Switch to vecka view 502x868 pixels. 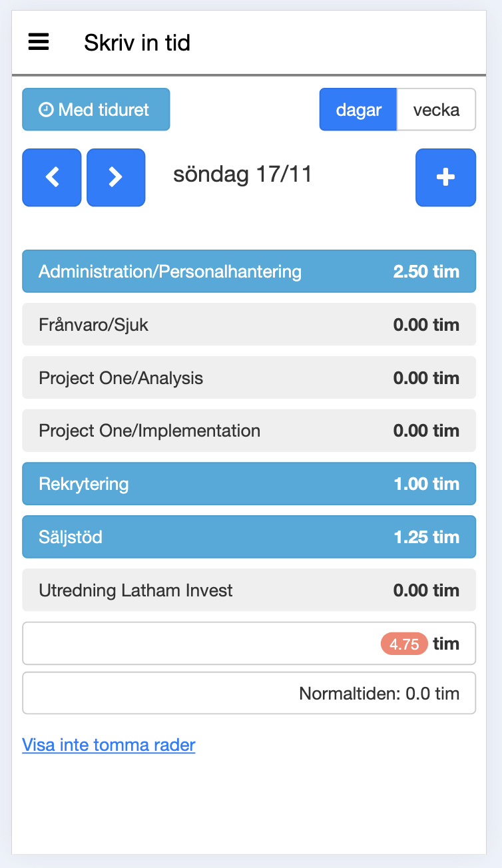(x=436, y=110)
